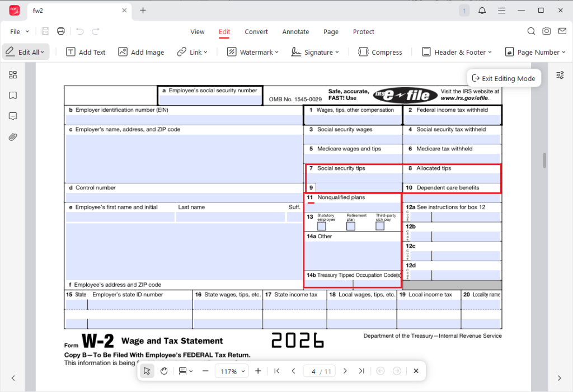This screenshot has width=573, height=392.
Task: Close the fw2 document tab
Action: pyautogui.click(x=124, y=10)
